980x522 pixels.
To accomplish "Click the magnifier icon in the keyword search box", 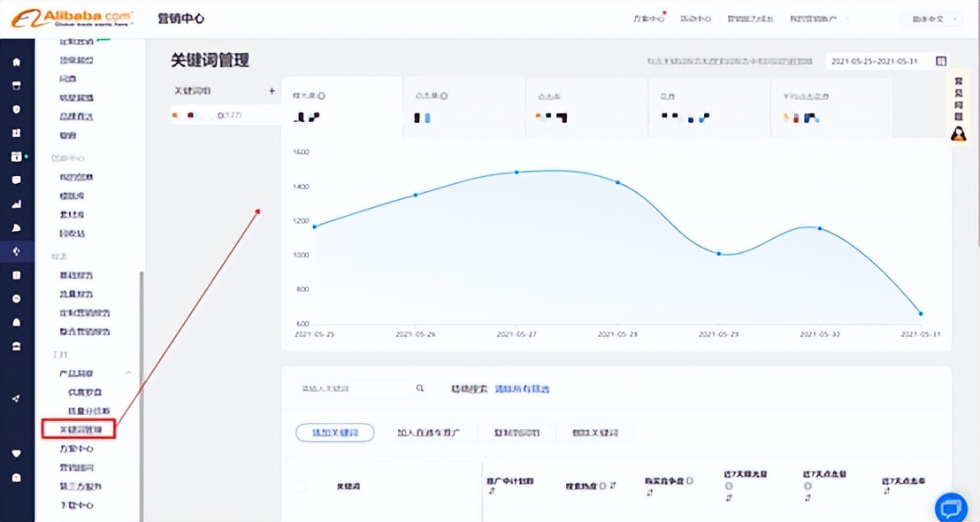I will (420, 388).
